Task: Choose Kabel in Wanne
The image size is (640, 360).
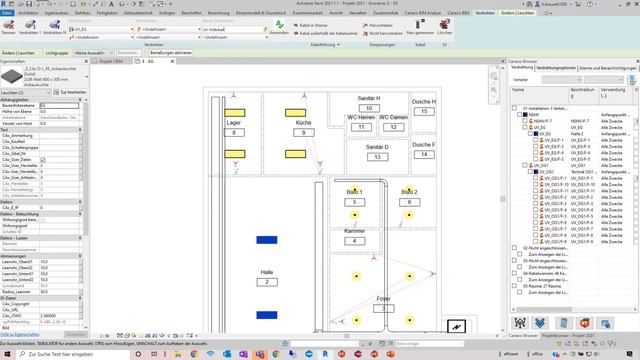Action: pos(310,25)
